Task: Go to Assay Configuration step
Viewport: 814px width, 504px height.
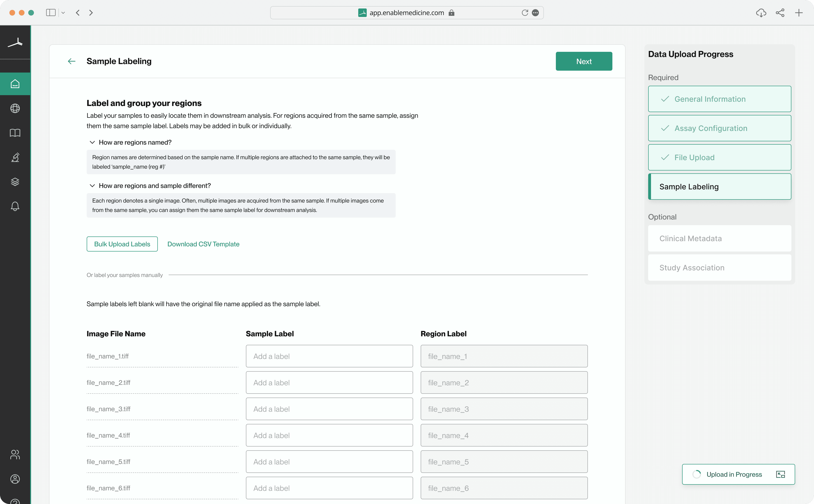Action: click(x=719, y=128)
